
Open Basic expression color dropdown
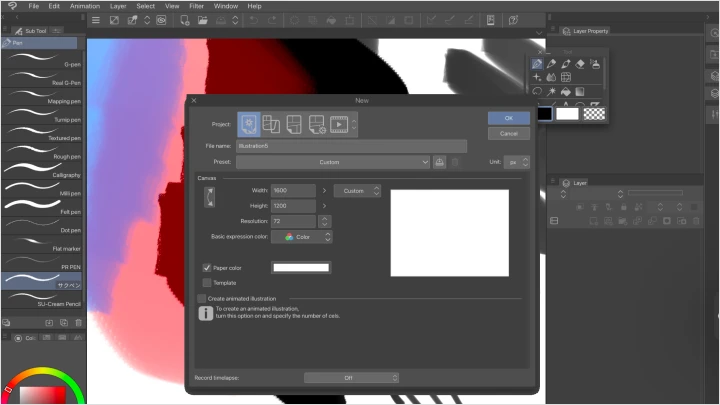click(x=302, y=237)
